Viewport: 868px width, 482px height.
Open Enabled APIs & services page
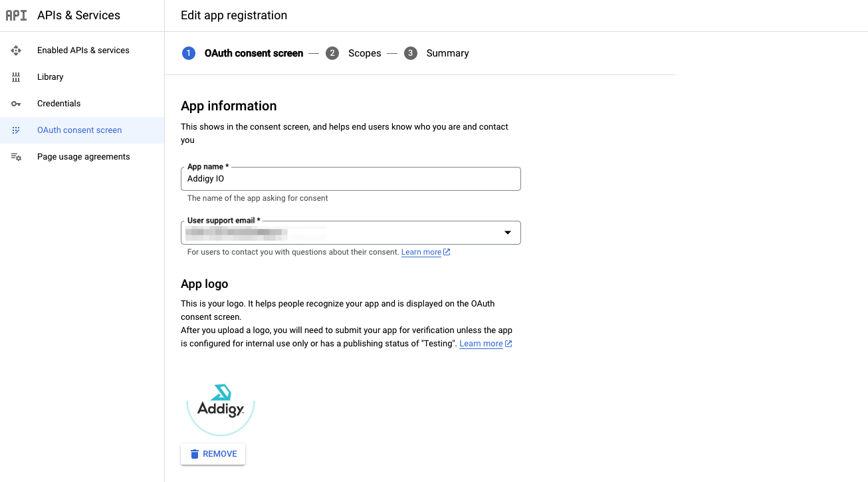[82, 51]
